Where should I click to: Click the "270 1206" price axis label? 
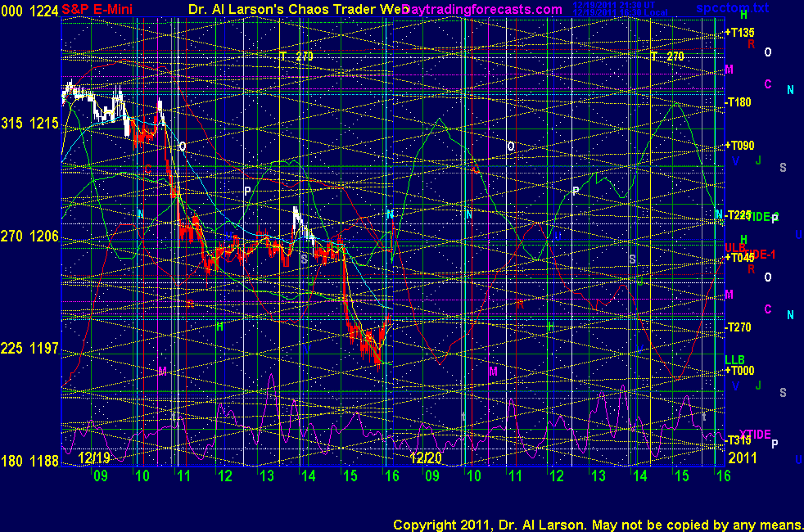(29, 236)
